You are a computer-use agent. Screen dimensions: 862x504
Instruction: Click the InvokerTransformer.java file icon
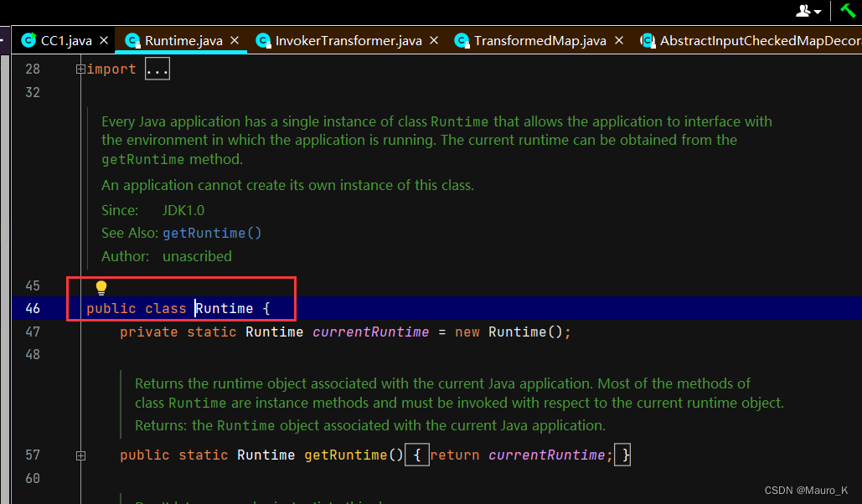tap(263, 41)
